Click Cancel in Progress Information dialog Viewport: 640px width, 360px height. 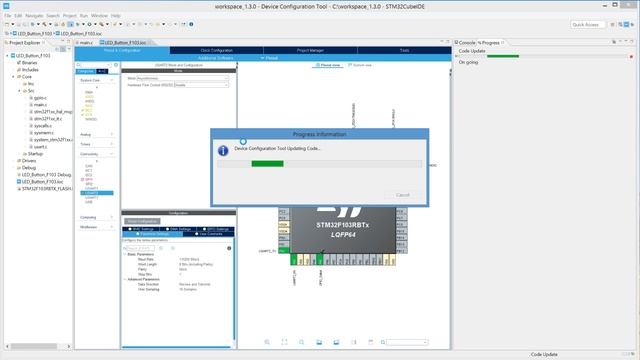[402, 195]
